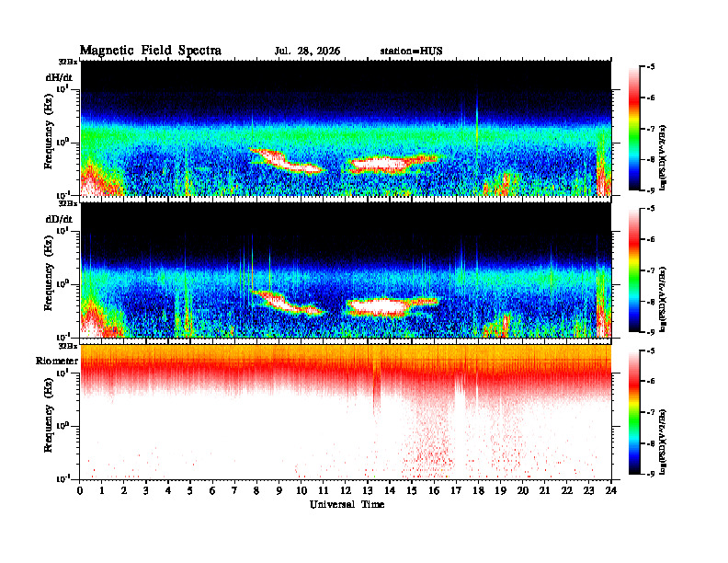Screen dimensions: 728x563
Task: Click hour "17" on the time axis
Action: (x=457, y=491)
